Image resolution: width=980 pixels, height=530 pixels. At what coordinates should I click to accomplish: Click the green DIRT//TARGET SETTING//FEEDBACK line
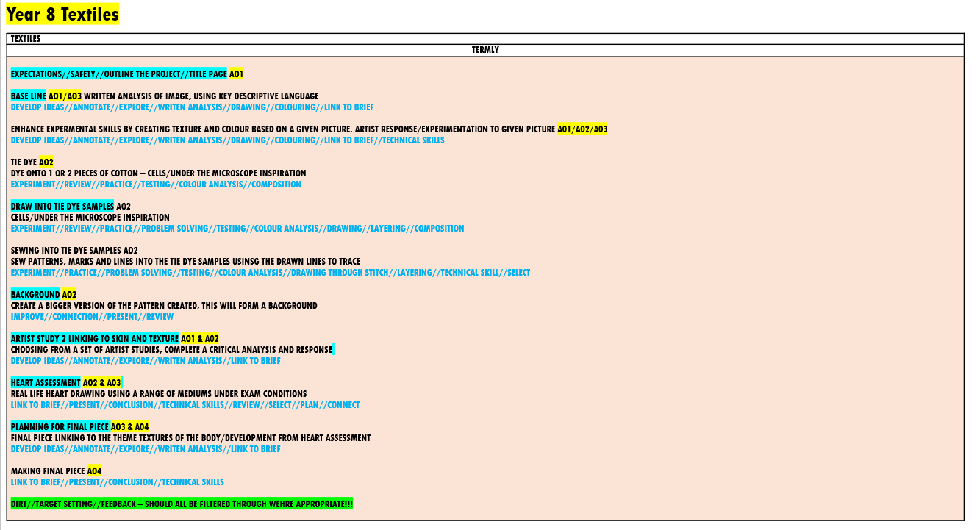click(x=182, y=504)
